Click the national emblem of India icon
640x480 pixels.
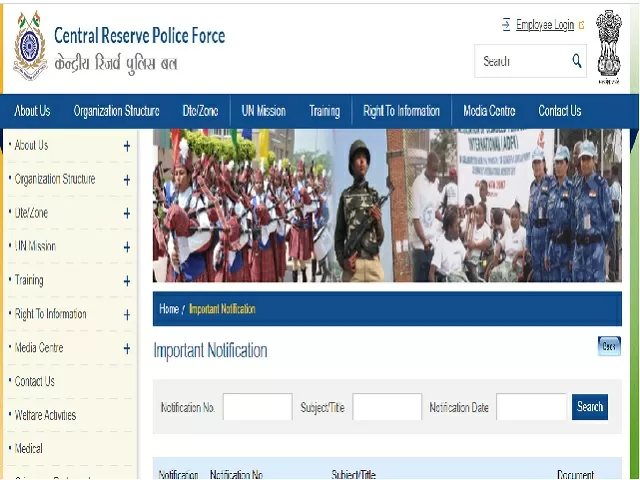pos(609,47)
